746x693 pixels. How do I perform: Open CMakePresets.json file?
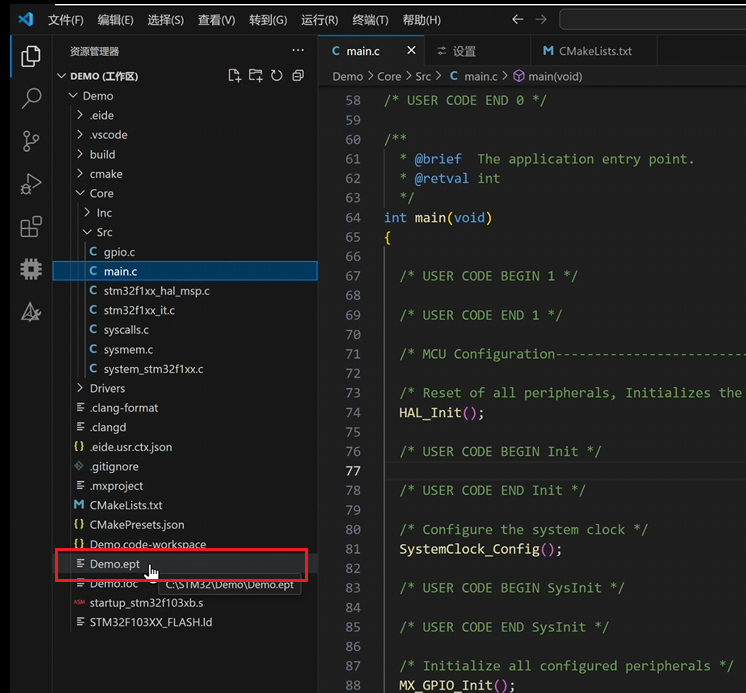click(x=137, y=525)
